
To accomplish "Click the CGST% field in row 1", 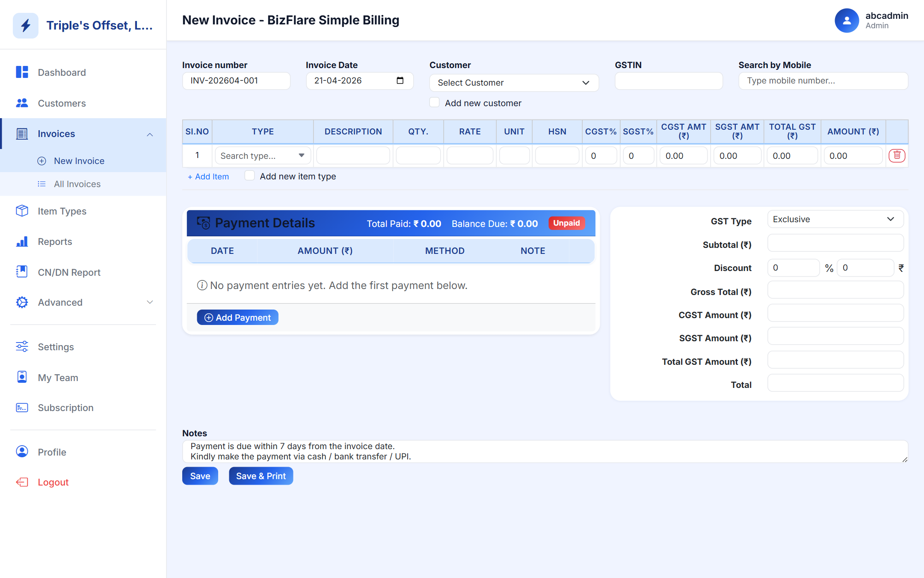I will [601, 156].
